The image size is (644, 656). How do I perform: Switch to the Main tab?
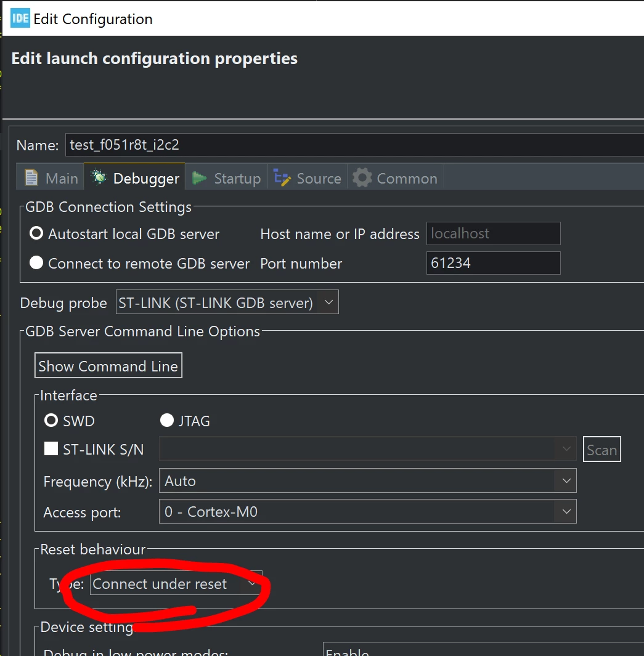click(51, 178)
